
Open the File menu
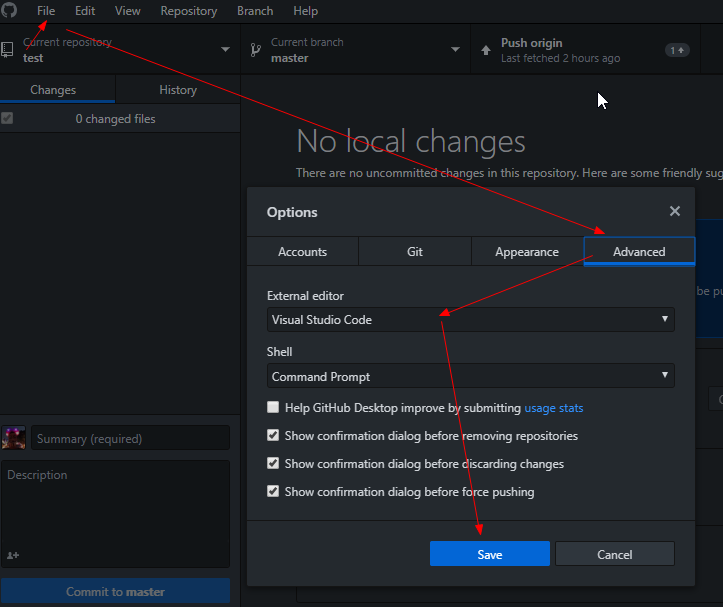[46, 11]
